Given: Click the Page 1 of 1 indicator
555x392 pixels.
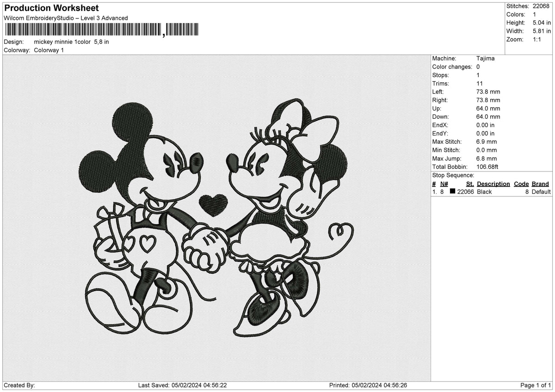Looking at the screenshot, I should coord(536,386).
